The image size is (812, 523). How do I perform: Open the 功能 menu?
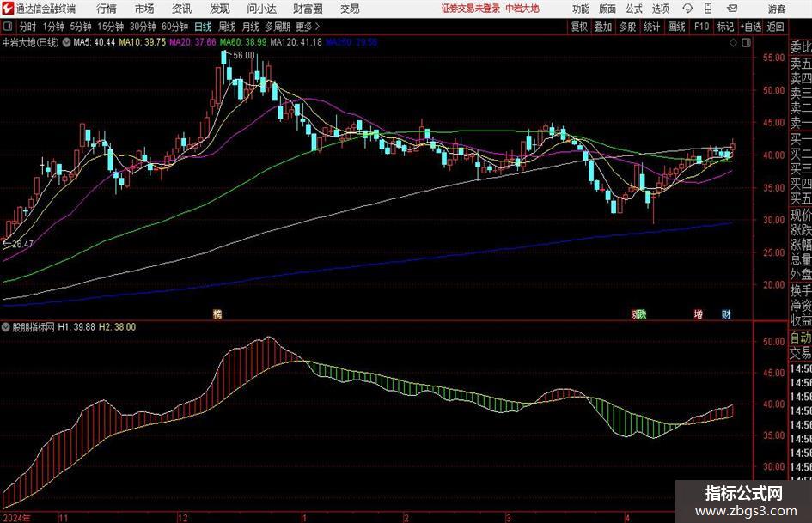580,9
